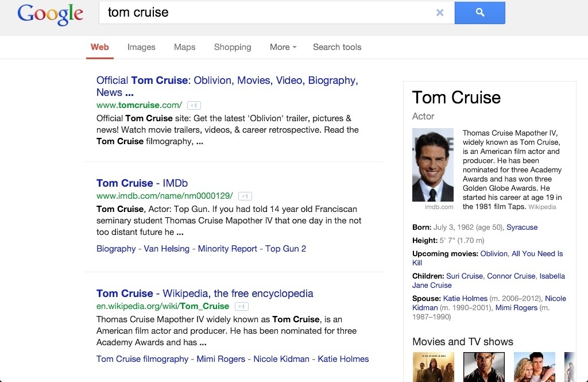This screenshot has height=382, width=588.
Task: Click the 'Movies and TV shows' heading
Action: click(462, 342)
